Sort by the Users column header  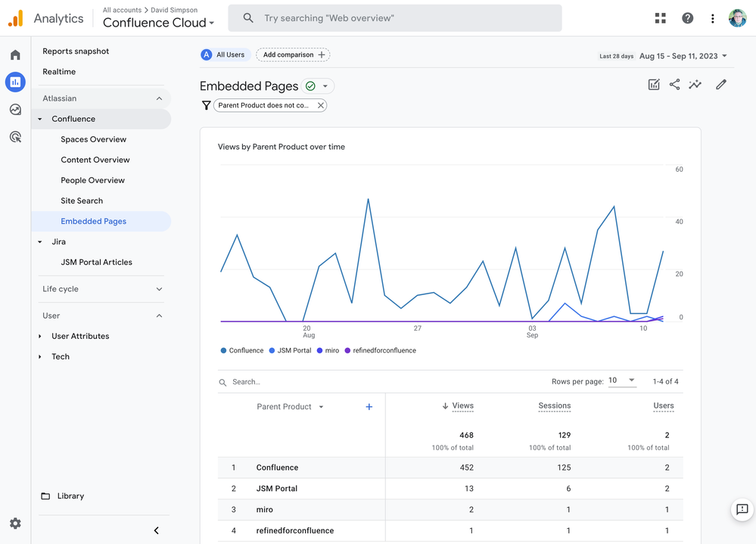(x=664, y=406)
